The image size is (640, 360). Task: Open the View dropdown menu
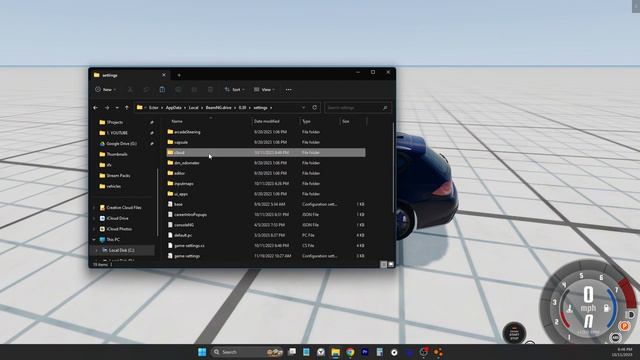point(264,89)
